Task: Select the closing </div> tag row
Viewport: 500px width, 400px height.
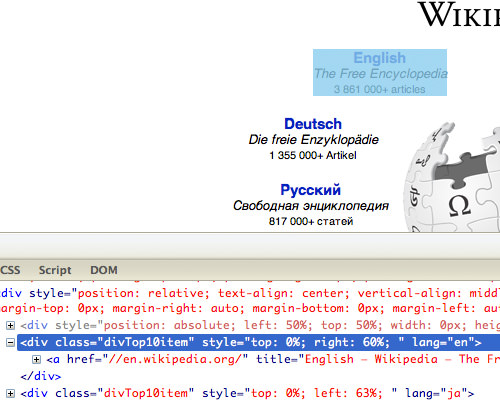Action: point(41,376)
